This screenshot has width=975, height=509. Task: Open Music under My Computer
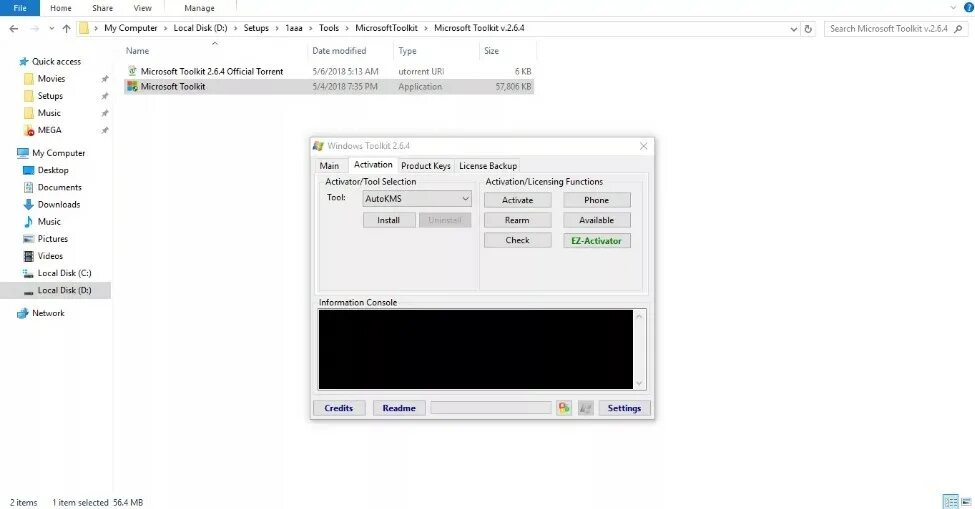(49, 222)
